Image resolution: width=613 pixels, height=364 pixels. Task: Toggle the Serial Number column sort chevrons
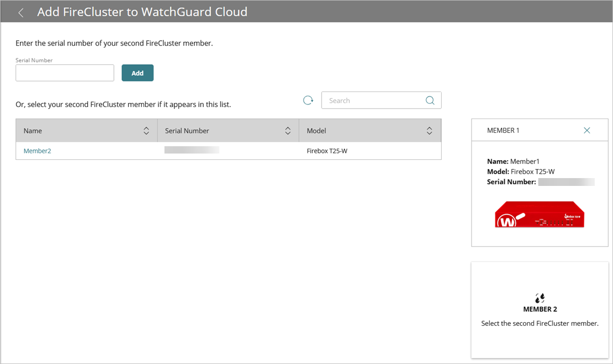[288, 130]
